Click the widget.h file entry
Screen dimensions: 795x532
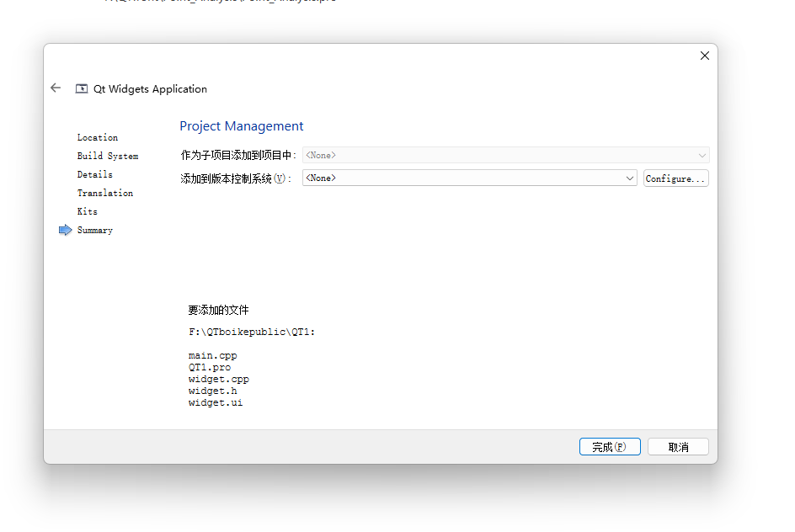point(213,391)
